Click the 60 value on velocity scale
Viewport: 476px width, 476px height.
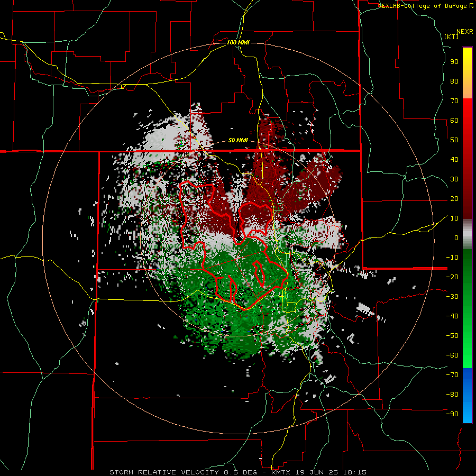point(454,120)
